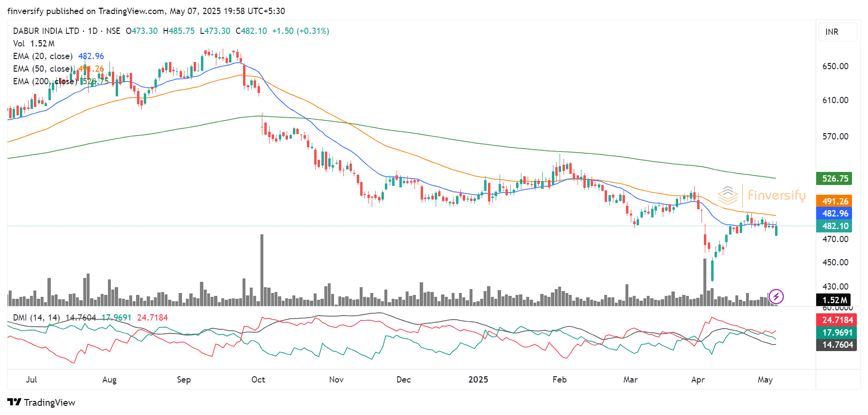868x415 pixels.
Task: Click the 24.7184 value in DMI legend
Action: [x=152, y=318]
